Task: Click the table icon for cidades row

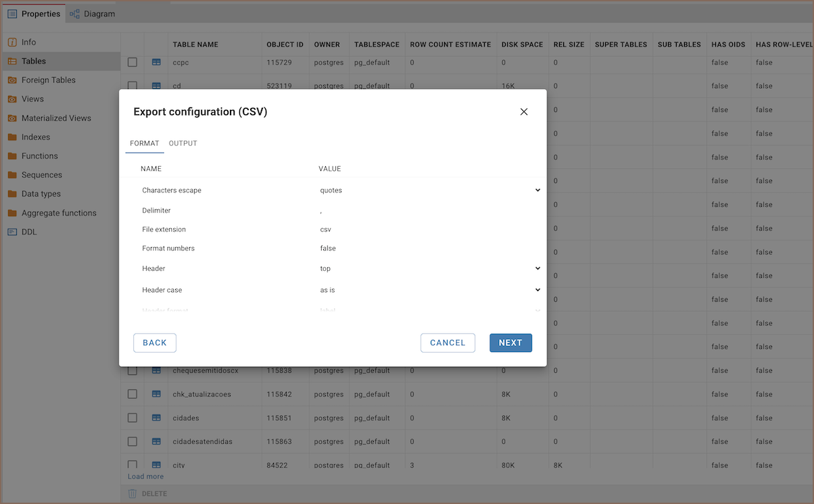Action: coord(156,418)
